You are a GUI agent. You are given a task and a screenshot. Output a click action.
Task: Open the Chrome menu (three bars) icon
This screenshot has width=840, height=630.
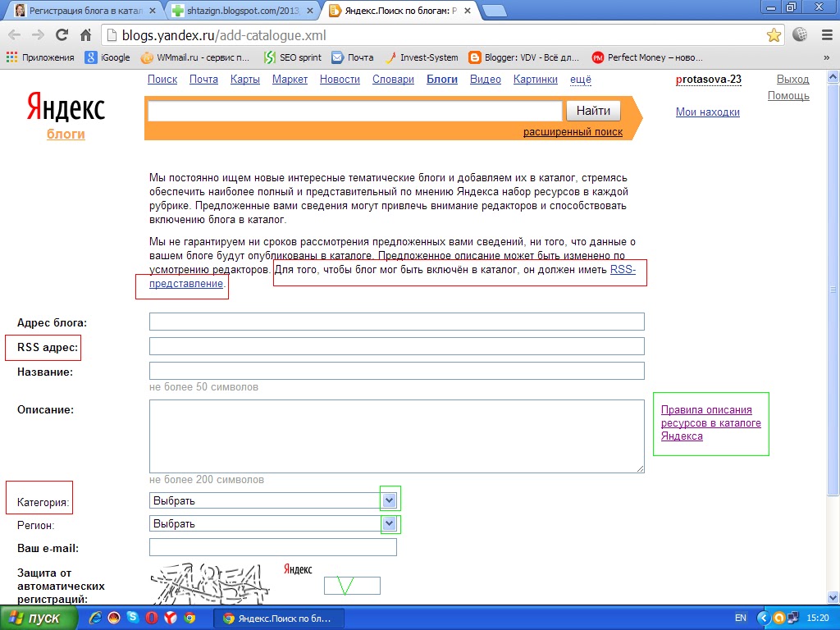pos(827,34)
